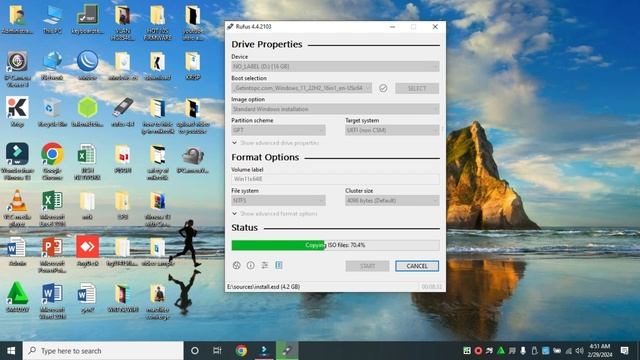Open Google Chrome desktop shortcut
Image resolution: width=640 pixels, height=360 pixels.
point(52,161)
